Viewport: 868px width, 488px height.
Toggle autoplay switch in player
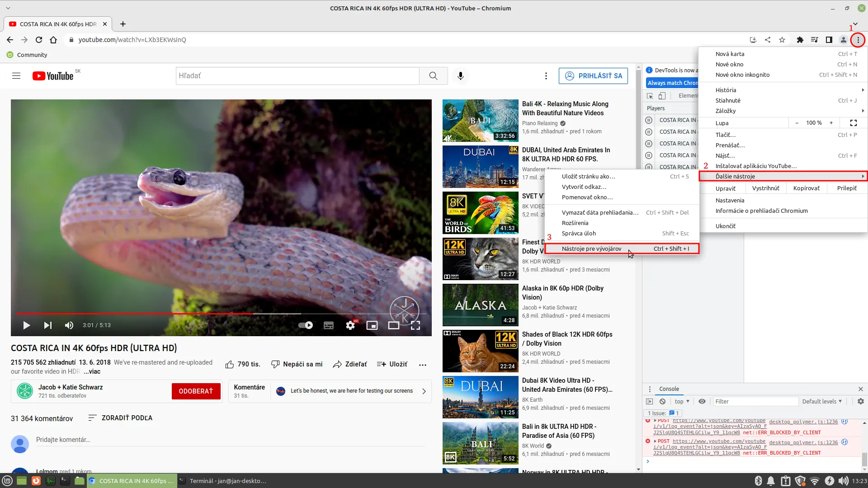pos(306,325)
